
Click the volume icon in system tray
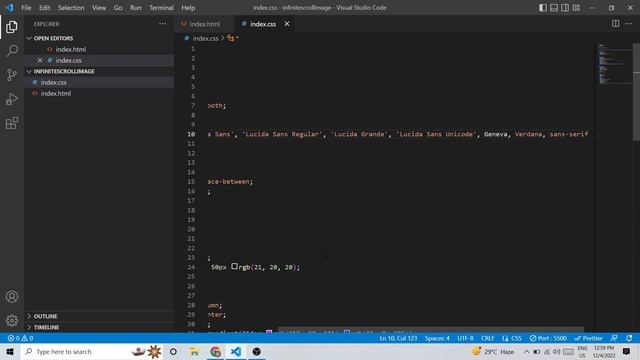(556, 351)
